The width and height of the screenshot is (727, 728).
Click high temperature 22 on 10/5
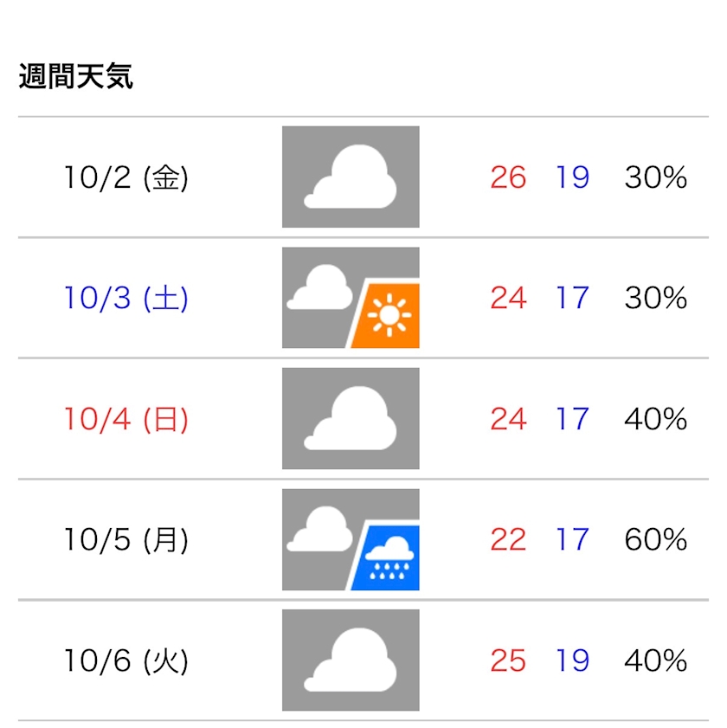508,540
